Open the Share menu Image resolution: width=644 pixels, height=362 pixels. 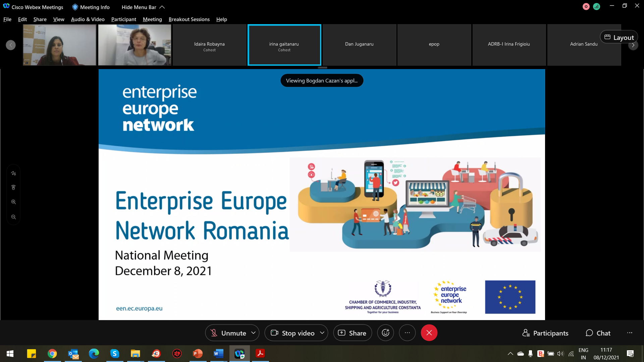point(40,19)
